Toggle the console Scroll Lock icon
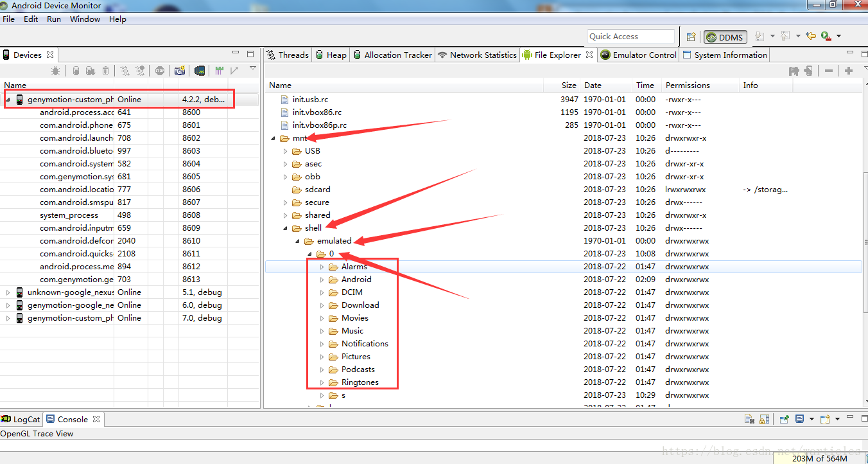Viewport: 868px width, 464px height. point(764,419)
